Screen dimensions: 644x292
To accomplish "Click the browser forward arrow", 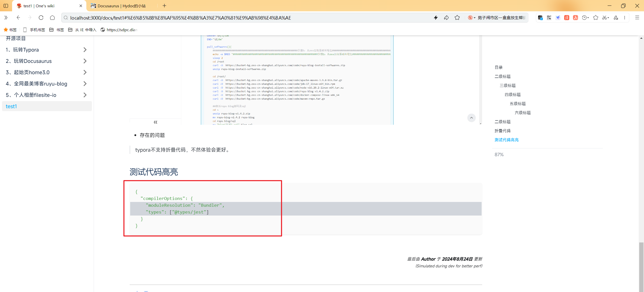I will 30,18.
